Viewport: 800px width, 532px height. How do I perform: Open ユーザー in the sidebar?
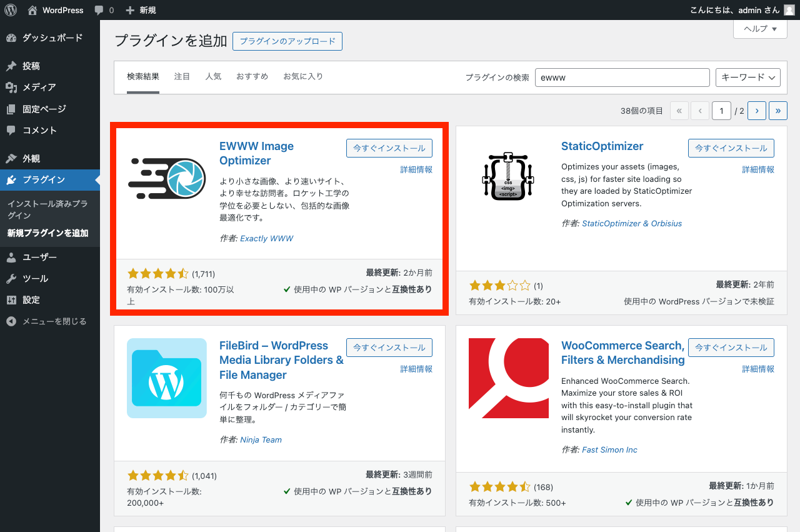pos(50,257)
